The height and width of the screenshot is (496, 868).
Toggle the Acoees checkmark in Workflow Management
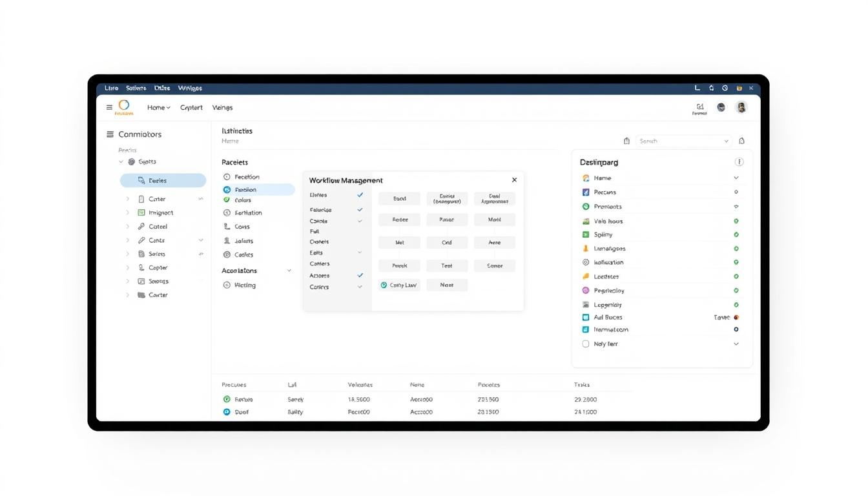(x=360, y=275)
